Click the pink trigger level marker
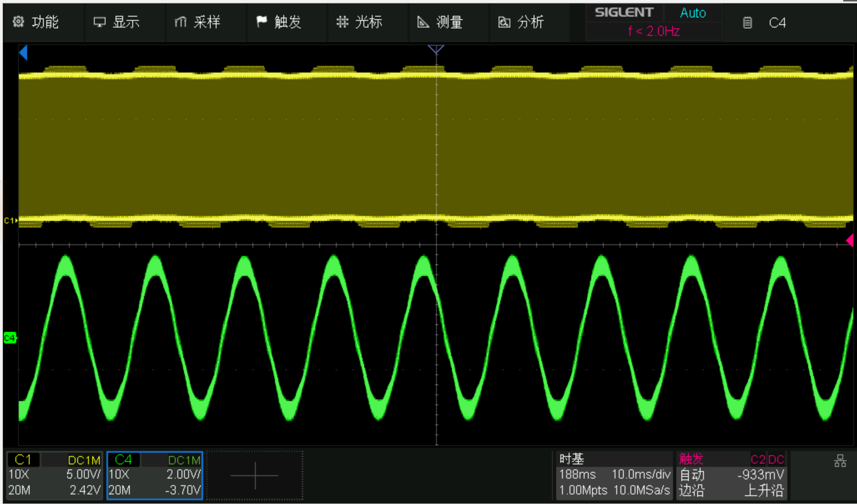This screenshot has height=504, width=857. pos(849,241)
